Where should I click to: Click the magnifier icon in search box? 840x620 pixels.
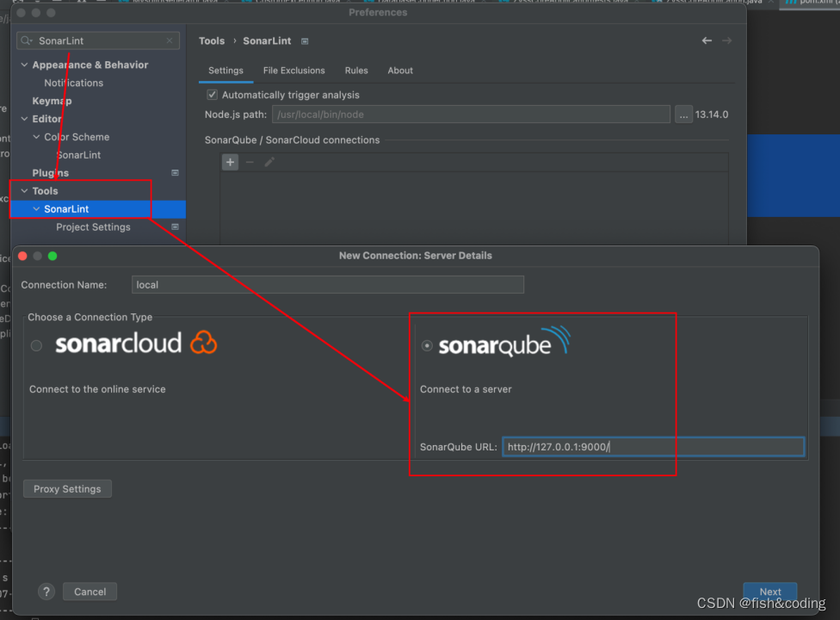(x=26, y=40)
